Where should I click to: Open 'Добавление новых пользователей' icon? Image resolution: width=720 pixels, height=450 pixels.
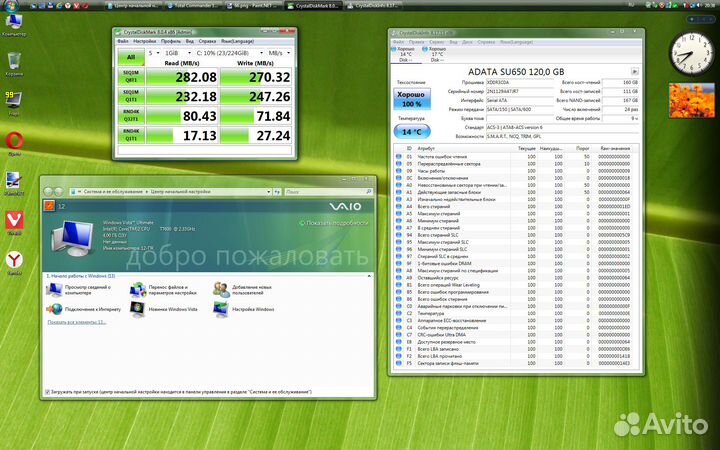click(220, 288)
